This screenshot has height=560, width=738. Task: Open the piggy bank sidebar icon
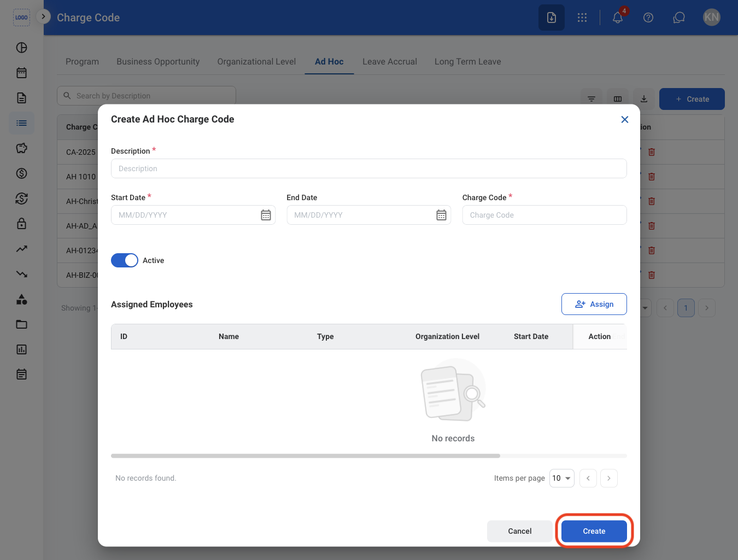point(21,148)
